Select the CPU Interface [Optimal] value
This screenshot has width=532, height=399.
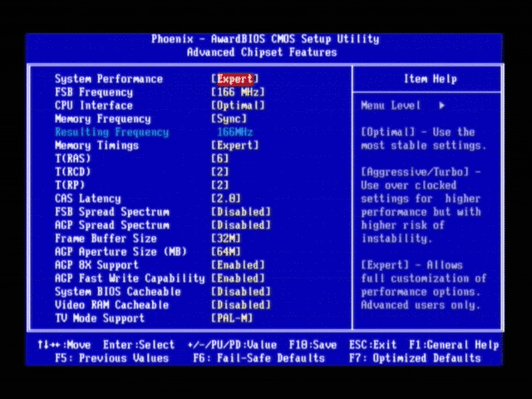[x=238, y=106]
